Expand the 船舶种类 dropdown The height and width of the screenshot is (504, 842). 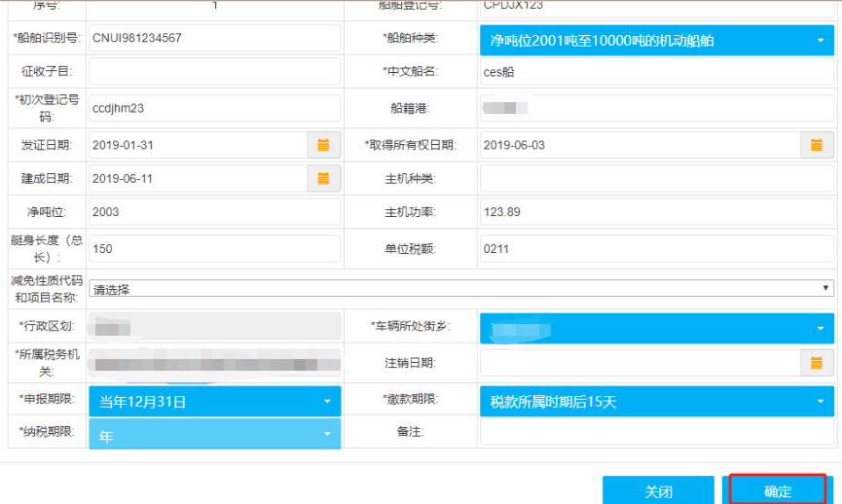[x=657, y=40]
